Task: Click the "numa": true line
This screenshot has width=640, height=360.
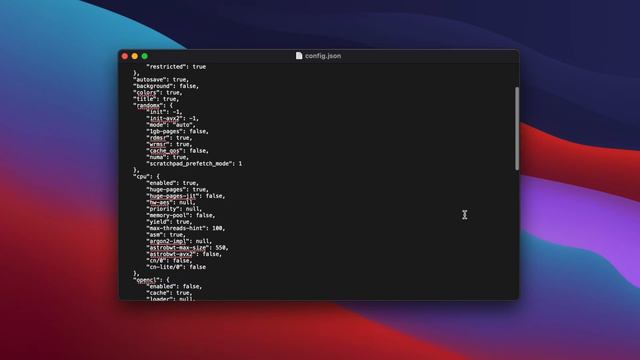Action: 168,157
